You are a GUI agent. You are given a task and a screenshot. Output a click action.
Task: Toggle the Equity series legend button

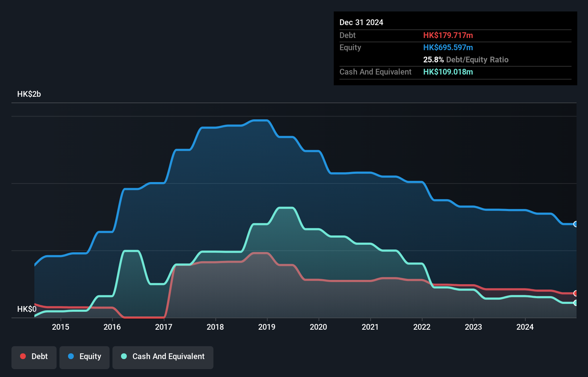click(x=85, y=357)
